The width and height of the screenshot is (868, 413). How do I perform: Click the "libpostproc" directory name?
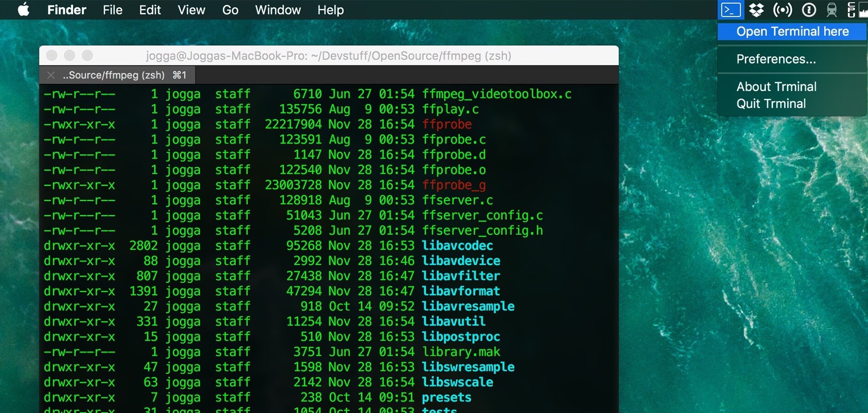coord(461,336)
